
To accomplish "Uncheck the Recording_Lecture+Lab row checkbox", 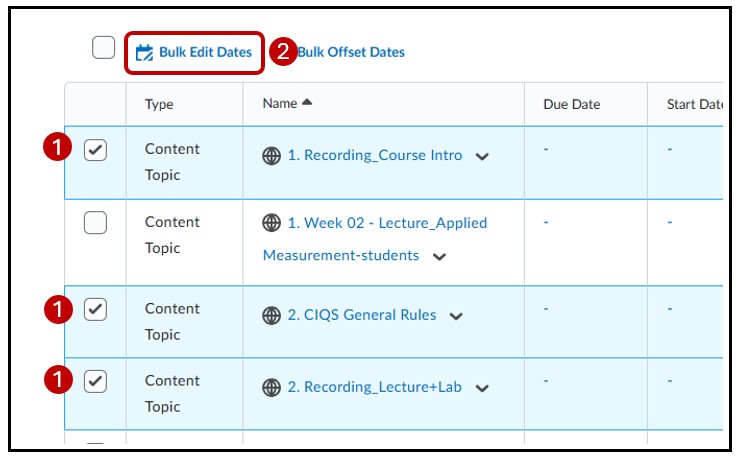I will (95, 382).
